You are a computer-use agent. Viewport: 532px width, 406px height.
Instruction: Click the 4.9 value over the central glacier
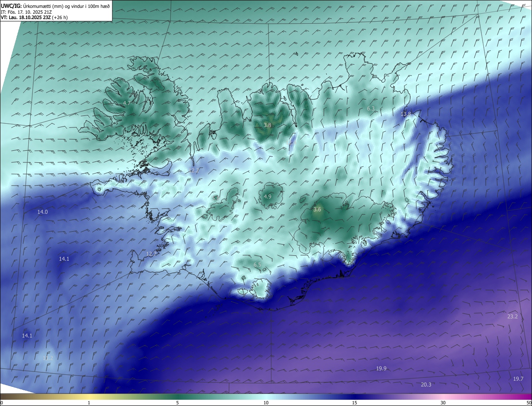(x=268, y=196)
